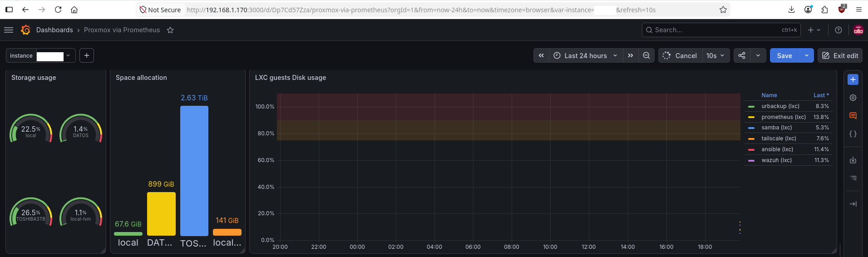Reload the browser page
The width and height of the screenshot is (868, 257).
(58, 10)
